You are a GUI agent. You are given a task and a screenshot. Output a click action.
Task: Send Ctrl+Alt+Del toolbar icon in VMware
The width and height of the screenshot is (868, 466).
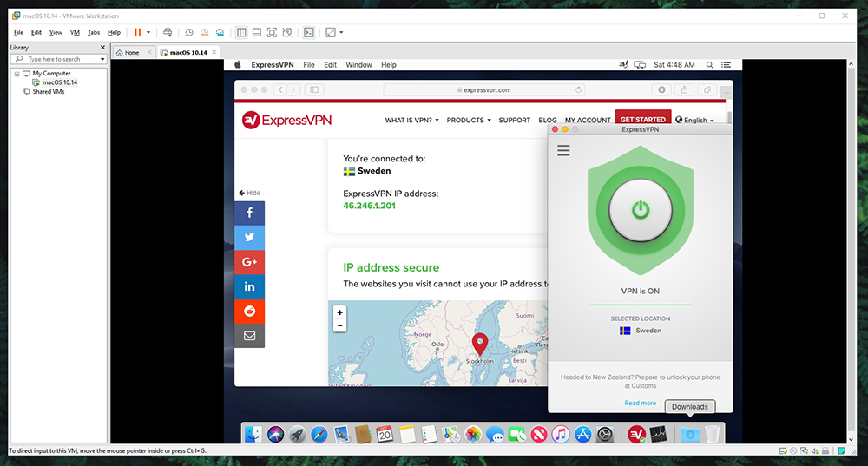[x=168, y=33]
